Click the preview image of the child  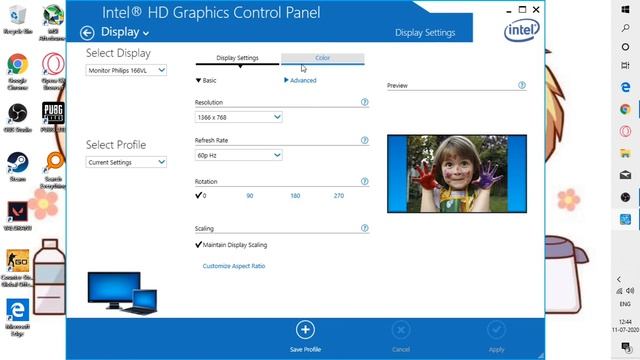click(457, 174)
